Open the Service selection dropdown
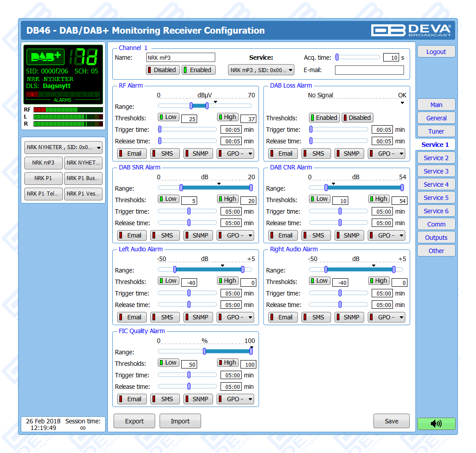 point(261,70)
